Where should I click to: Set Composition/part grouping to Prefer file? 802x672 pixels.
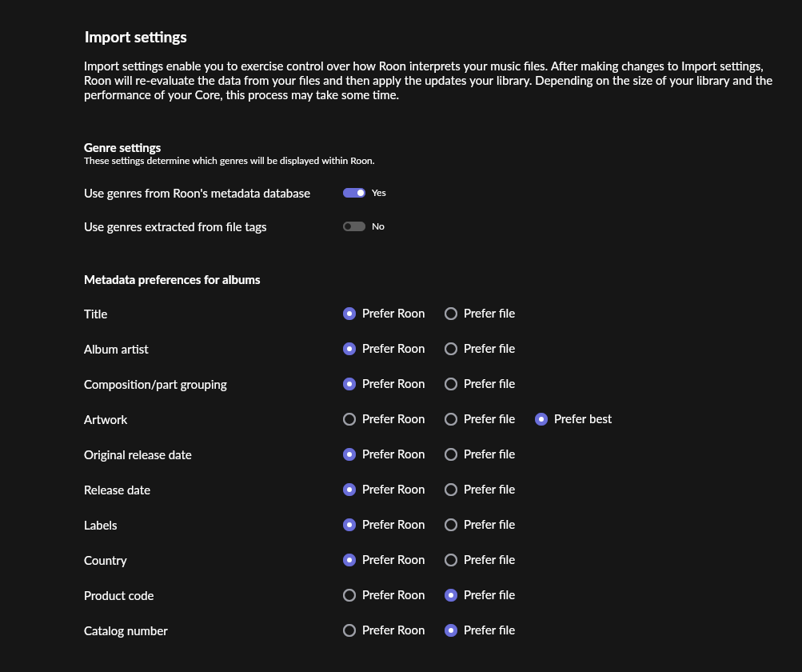(x=451, y=384)
